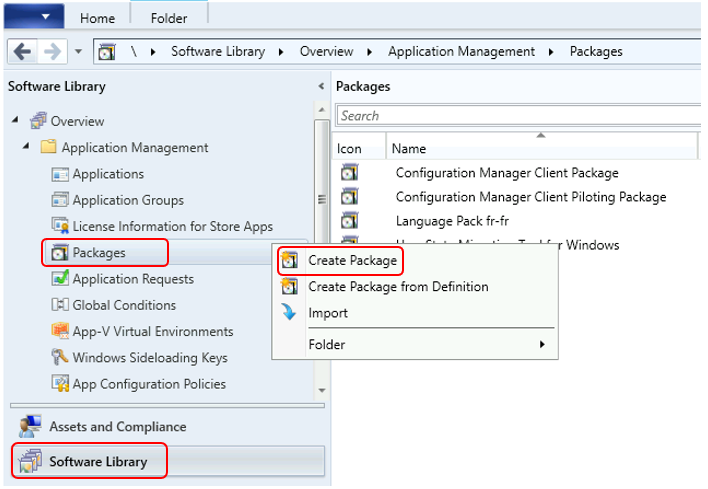Click the App-V Virtual Environments icon
Image resolution: width=708 pixels, height=489 pixels.
click(60, 331)
